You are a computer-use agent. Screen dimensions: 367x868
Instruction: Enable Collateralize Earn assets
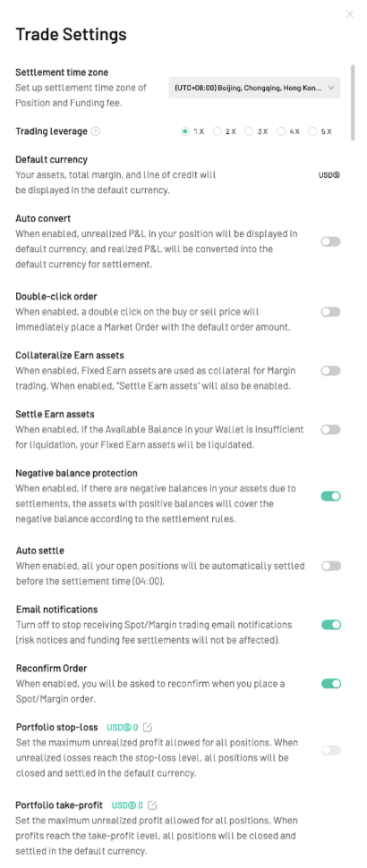coord(330,370)
